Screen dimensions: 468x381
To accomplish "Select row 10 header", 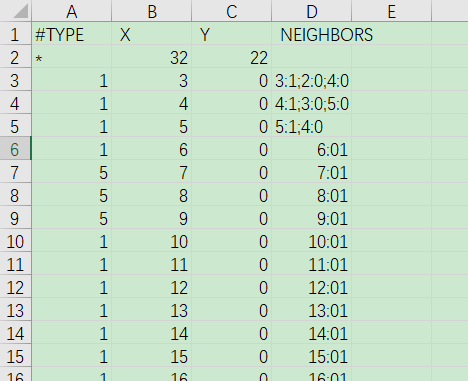I will 15,241.
